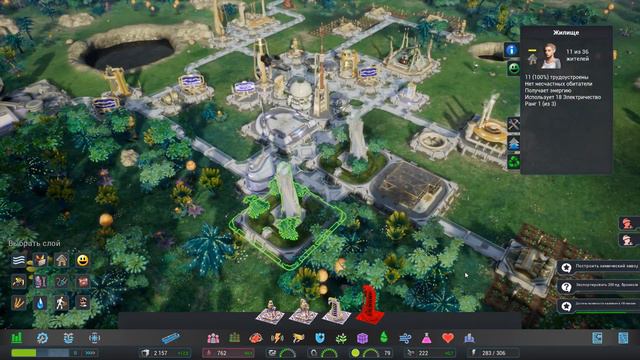Open the green water drop category
This screenshot has height=360, width=640.
[x=384, y=338]
